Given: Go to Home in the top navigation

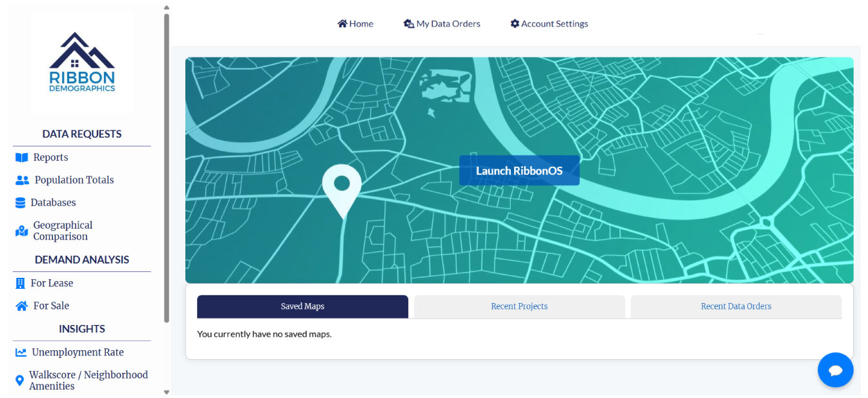Looking at the screenshot, I should pos(355,24).
